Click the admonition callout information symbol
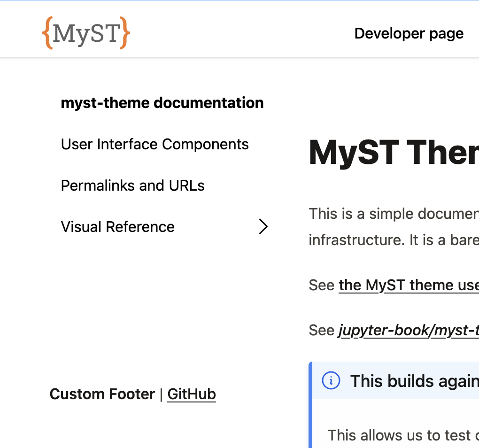The image size is (479, 448). (331, 380)
